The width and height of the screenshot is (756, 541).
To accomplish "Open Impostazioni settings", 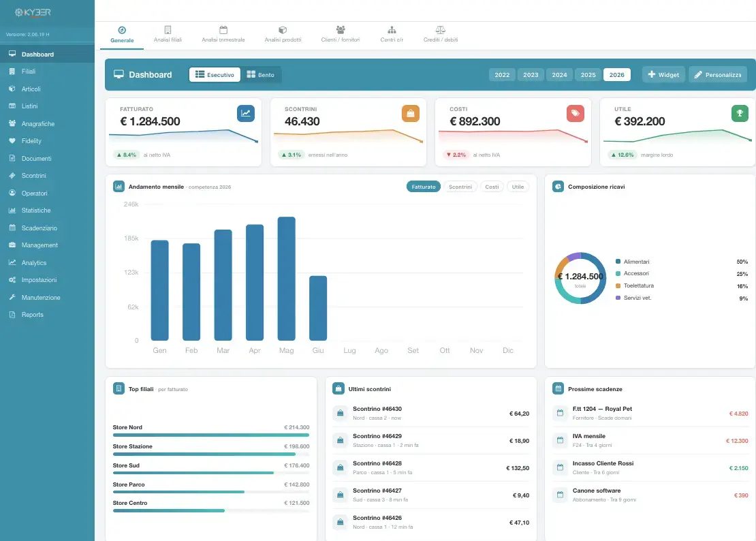I will (47, 279).
